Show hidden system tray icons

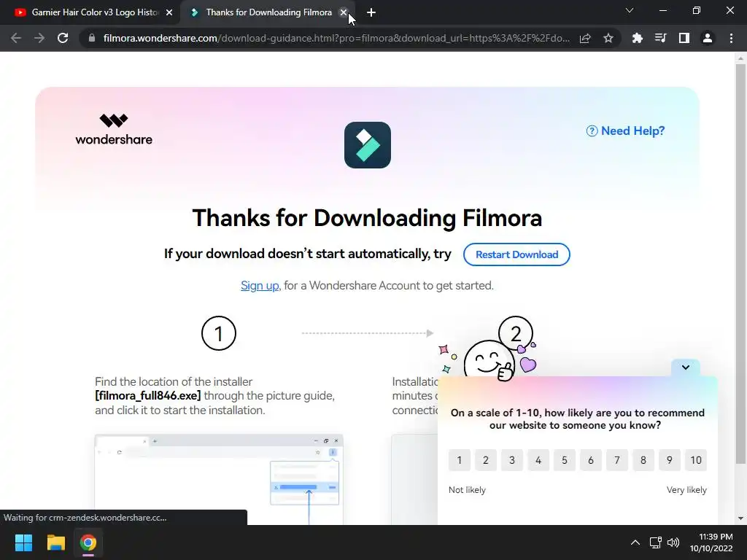coord(635,542)
